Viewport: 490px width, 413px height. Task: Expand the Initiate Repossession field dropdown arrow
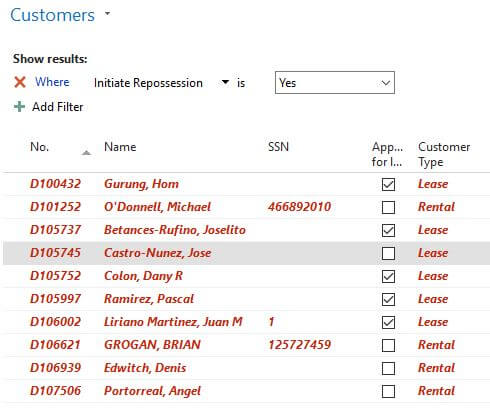click(x=225, y=82)
